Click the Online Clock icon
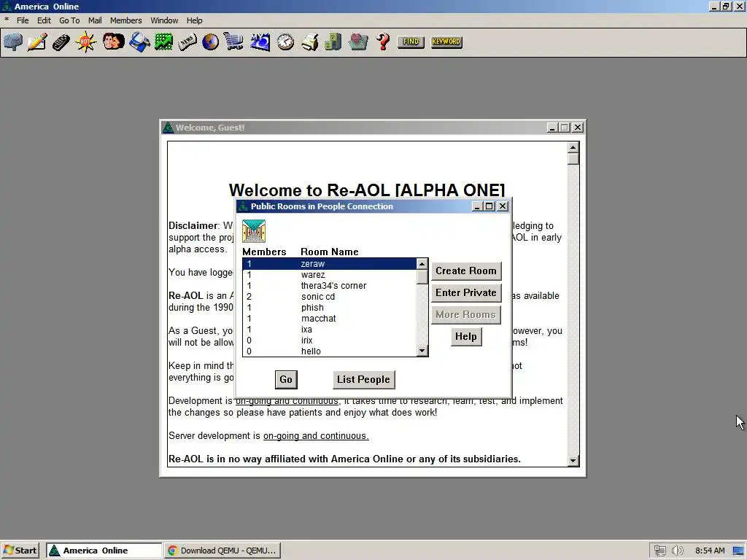747x560 pixels. pyautogui.click(x=285, y=42)
